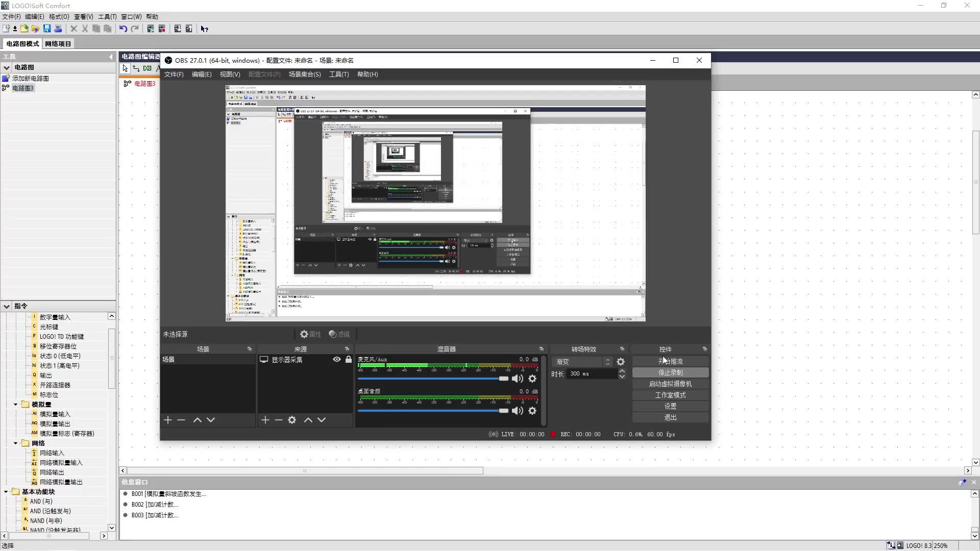Click the delete X icon in LOGO!Soft toolbar
980x551 pixels.
click(74, 29)
